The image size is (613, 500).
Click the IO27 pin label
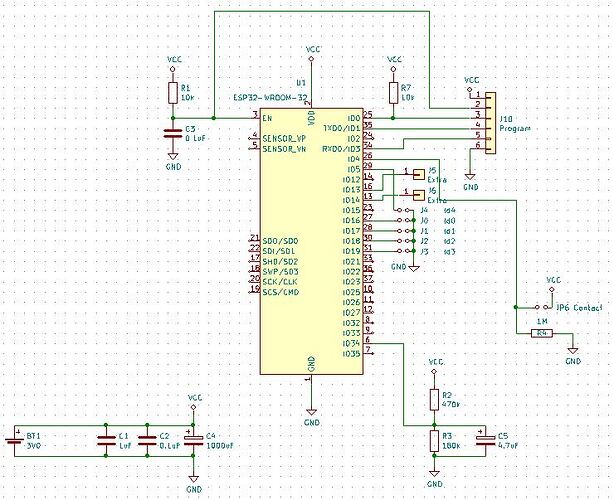(351, 312)
